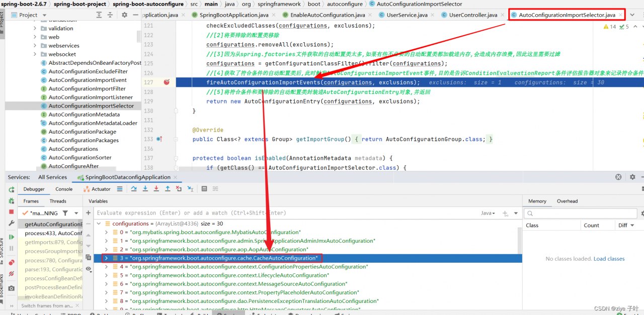Screen dimensions: 644x315
Task: Click the blue Step Into icon
Action: coord(145,189)
